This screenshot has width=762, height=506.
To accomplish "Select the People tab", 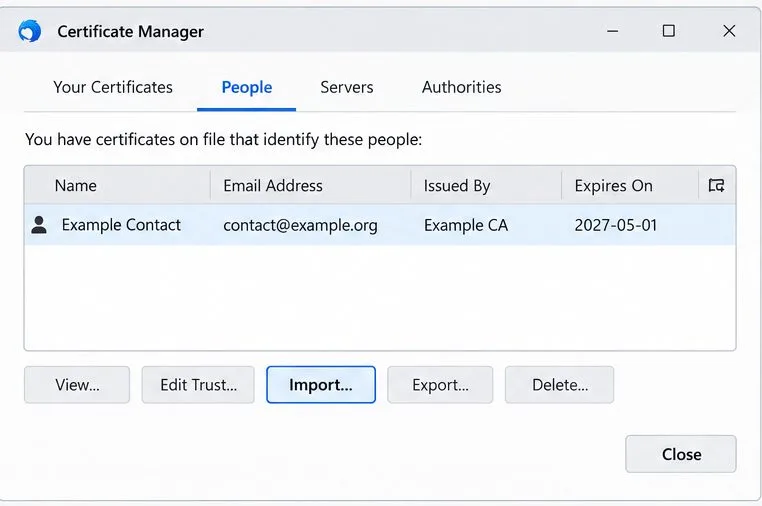I will click(246, 87).
